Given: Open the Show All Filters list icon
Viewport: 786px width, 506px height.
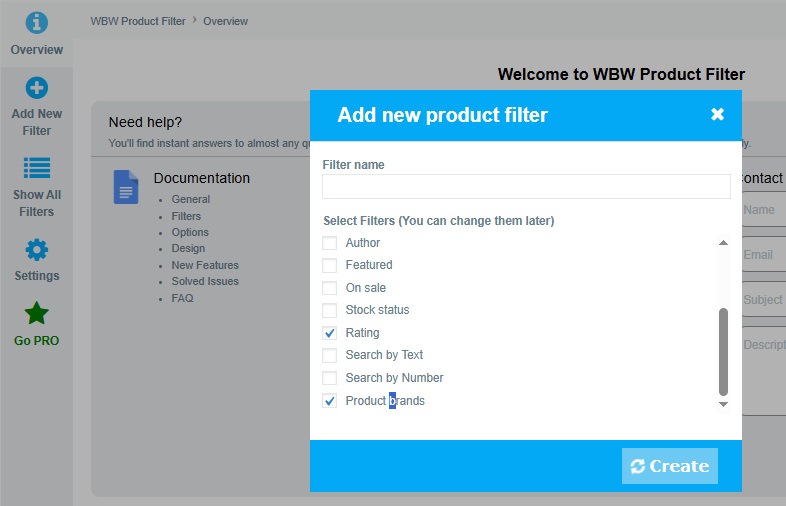Looking at the screenshot, I should 37,168.
